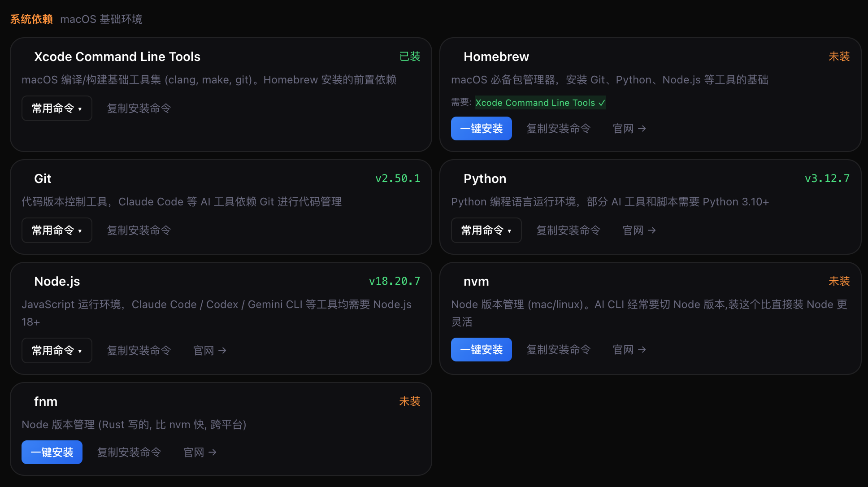Click 一键安装 button for fnm

pos(52,452)
